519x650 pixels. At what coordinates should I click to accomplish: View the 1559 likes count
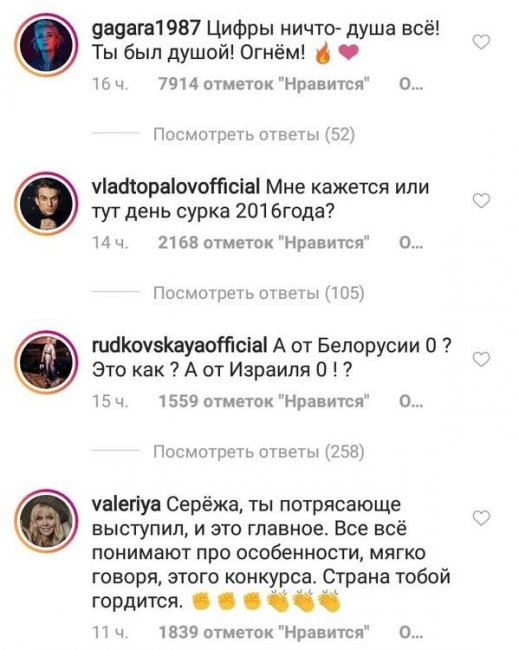(x=264, y=402)
